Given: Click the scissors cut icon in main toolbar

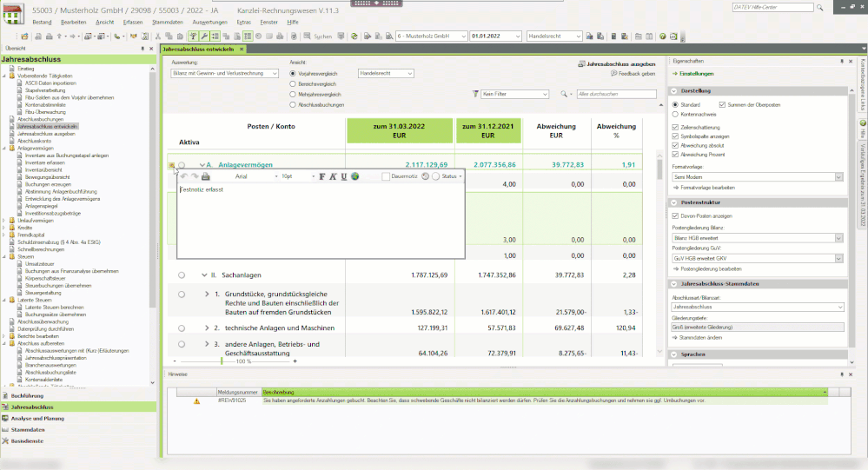Looking at the screenshot, I should (x=158, y=36).
